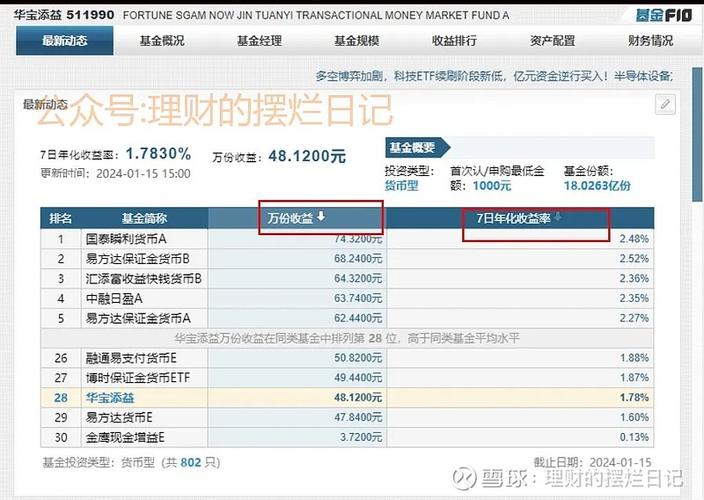Click the 1.7830% seven-day yield value
The image size is (704, 500).
click(158, 154)
